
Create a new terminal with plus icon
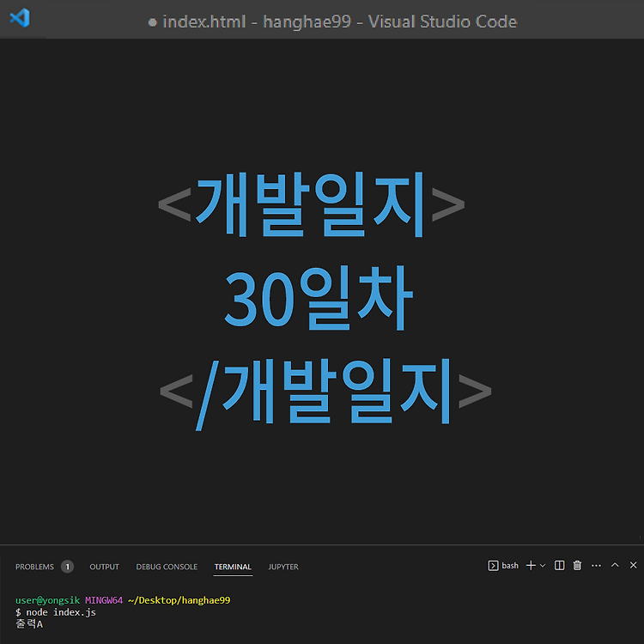pos(531,566)
